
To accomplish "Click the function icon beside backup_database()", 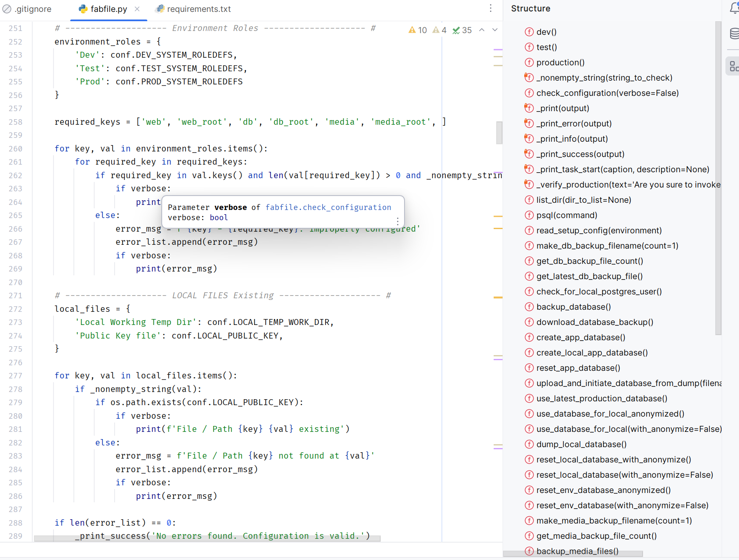I will [529, 307].
